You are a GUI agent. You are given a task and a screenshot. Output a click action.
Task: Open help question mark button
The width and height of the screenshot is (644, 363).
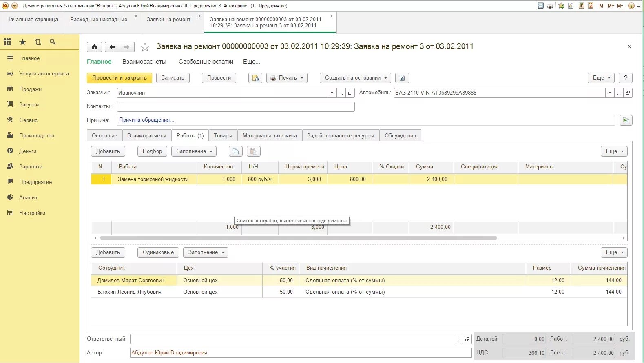626,78
